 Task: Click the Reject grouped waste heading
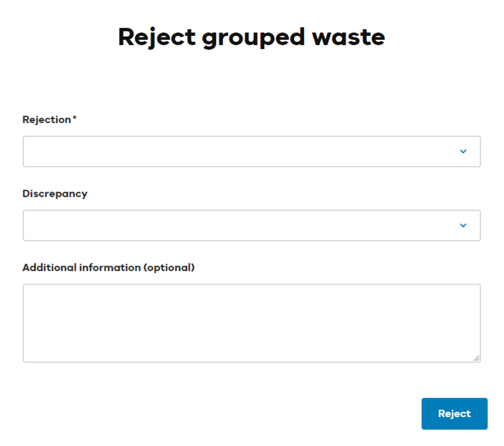252,36
